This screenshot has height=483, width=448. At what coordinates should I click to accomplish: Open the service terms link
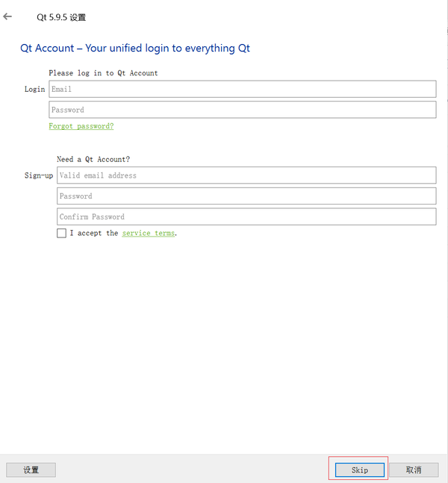pyautogui.click(x=148, y=233)
